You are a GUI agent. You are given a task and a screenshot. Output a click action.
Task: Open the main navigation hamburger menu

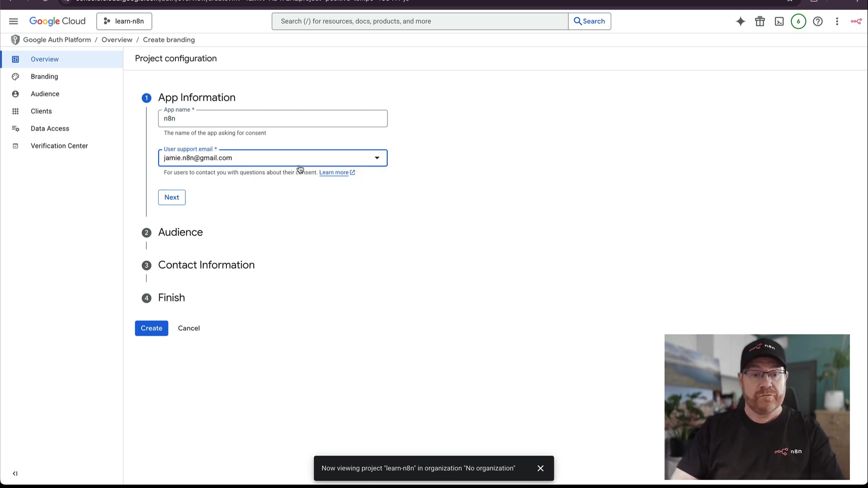pyautogui.click(x=14, y=21)
